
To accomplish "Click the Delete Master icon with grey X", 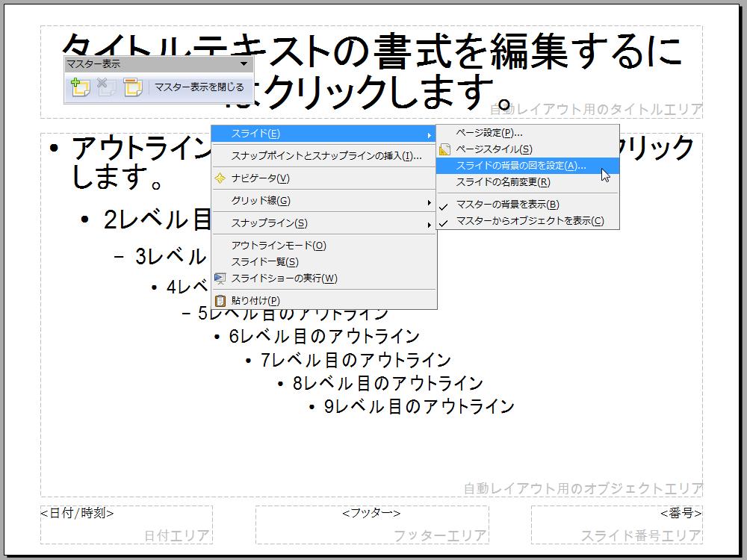I will point(105,87).
